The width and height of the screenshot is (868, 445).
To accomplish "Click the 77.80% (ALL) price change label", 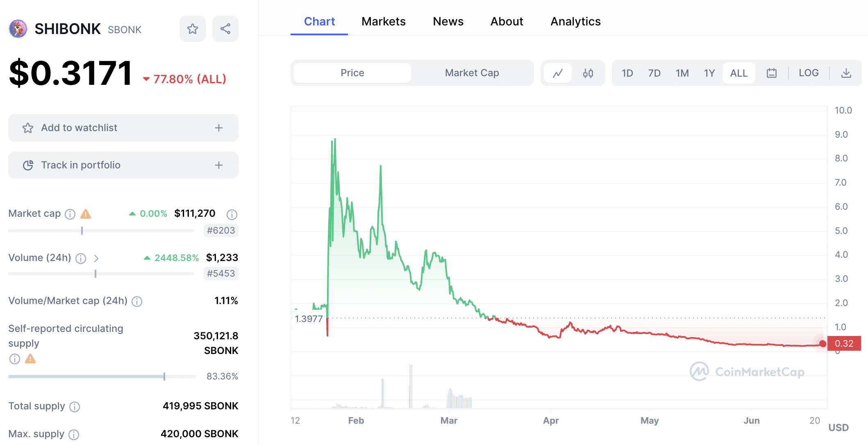I will click(184, 79).
